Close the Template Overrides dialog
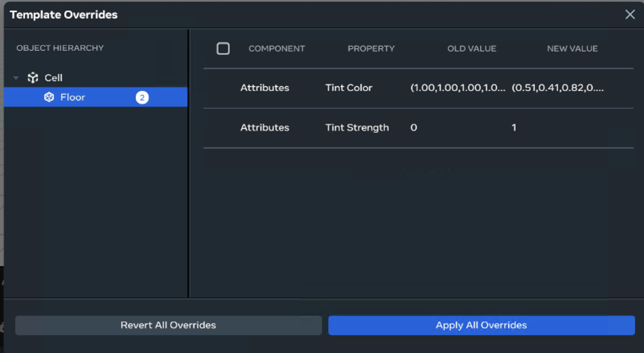This screenshot has width=644, height=353. [x=630, y=14]
